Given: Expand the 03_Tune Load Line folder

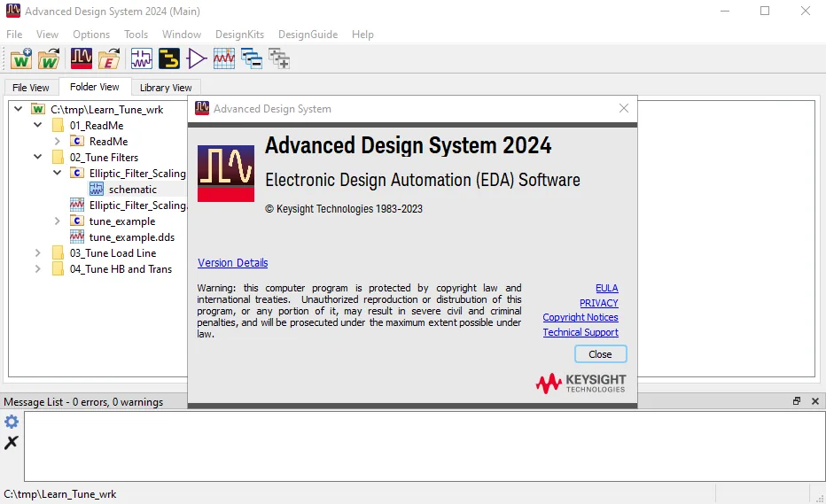Looking at the screenshot, I should click(x=38, y=252).
